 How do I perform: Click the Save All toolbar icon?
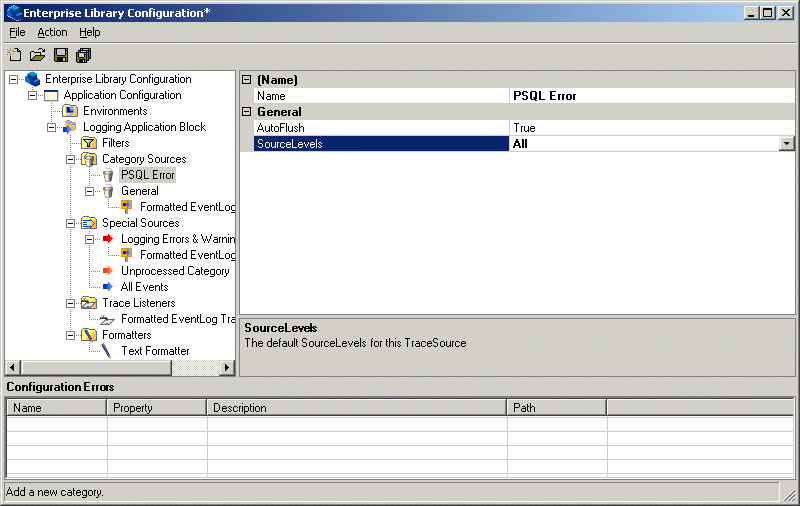(x=83, y=55)
